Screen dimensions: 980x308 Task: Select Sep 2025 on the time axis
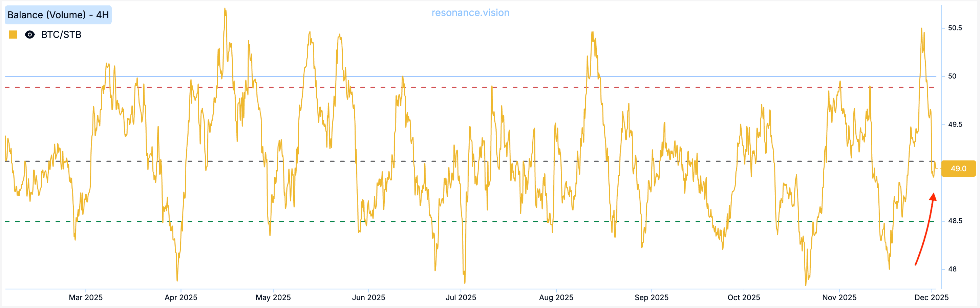[x=651, y=298]
